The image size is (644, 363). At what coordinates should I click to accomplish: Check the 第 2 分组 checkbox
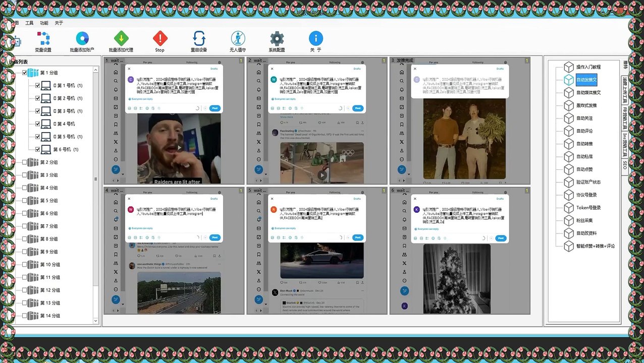24,162
